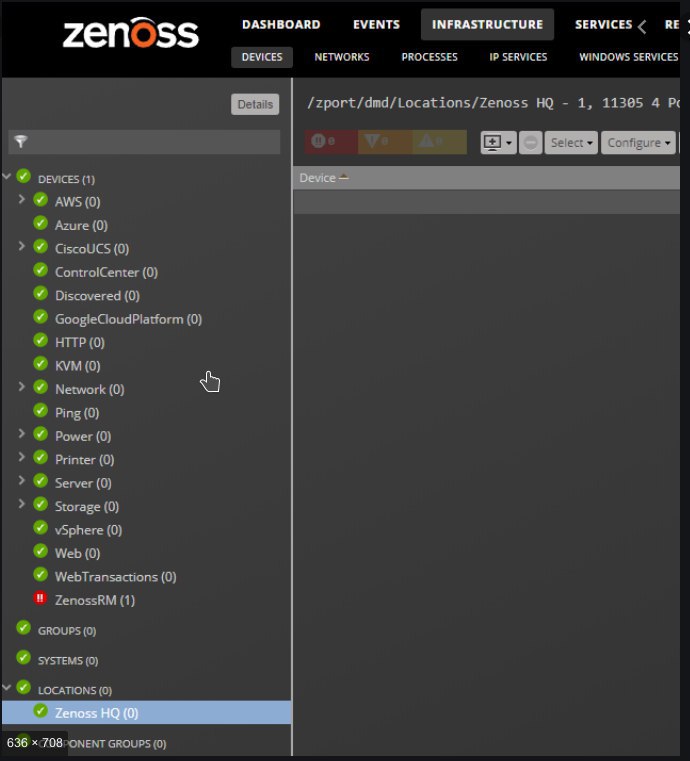Image resolution: width=690 pixels, height=761 pixels.
Task: Switch to the NETWORKS sub-tab
Action: click(342, 57)
